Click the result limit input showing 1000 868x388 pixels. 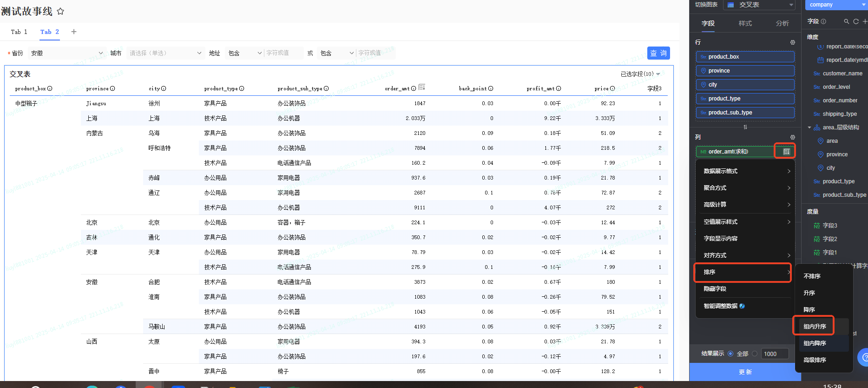(x=774, y=354)
